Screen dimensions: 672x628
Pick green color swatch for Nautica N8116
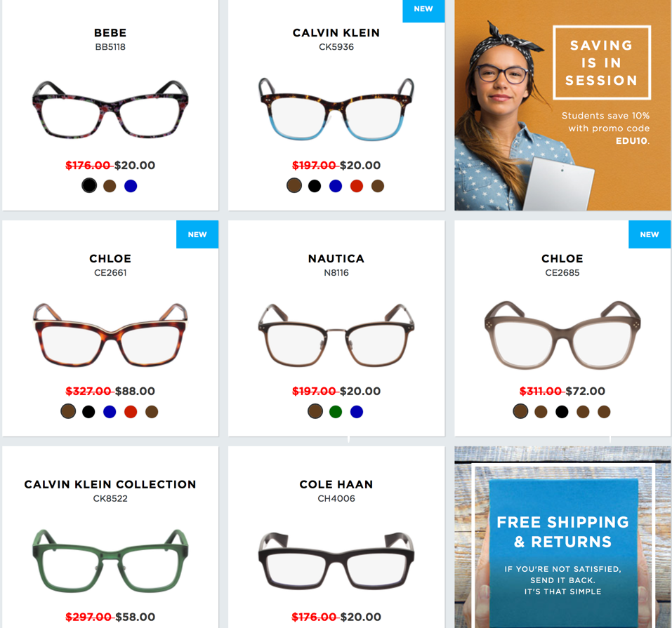(336, 412)
